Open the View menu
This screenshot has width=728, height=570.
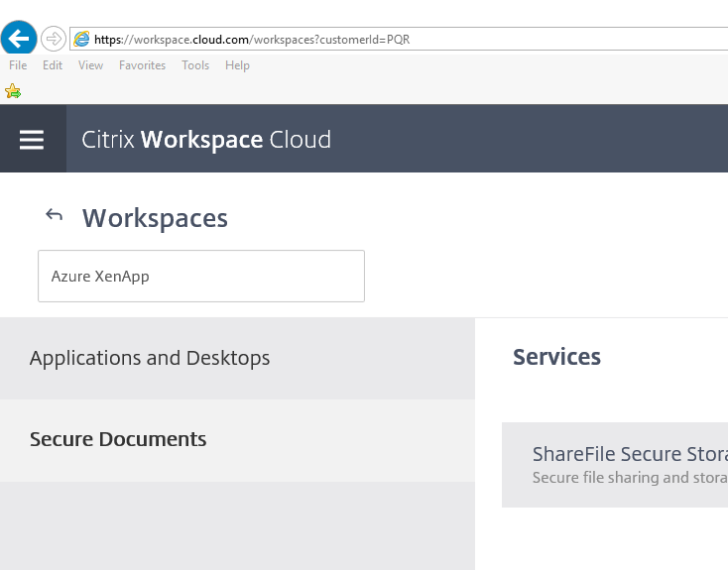point(90,65)
